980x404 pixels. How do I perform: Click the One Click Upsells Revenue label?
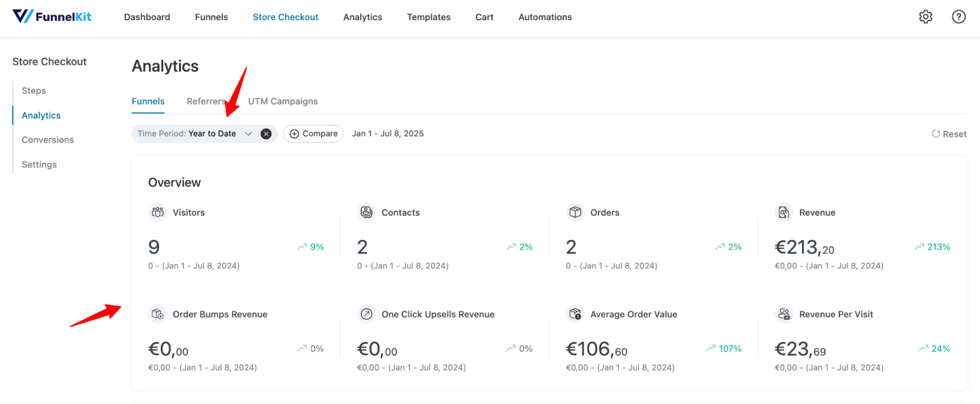click(438, 314)
